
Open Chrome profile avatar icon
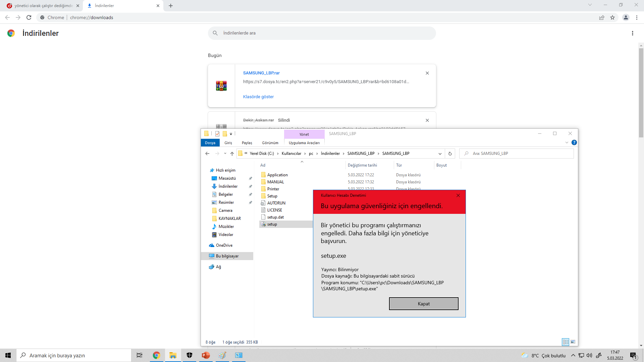coord(626,17)
